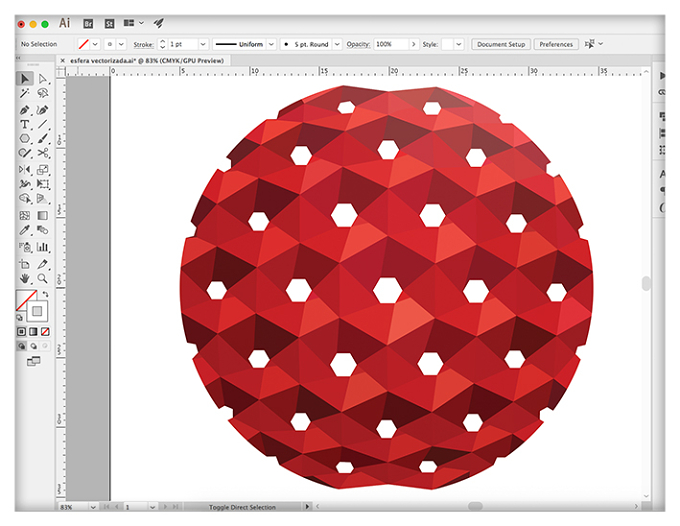680x526 pixels.
Task: Activate the Curvature tool
Action: coord(42,110)
